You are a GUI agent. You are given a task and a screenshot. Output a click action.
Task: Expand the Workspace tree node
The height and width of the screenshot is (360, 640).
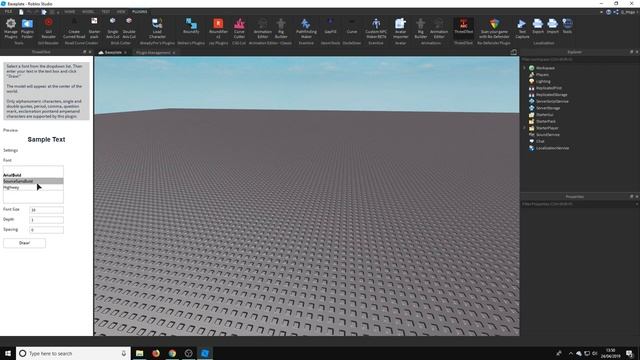coord(524,68)
